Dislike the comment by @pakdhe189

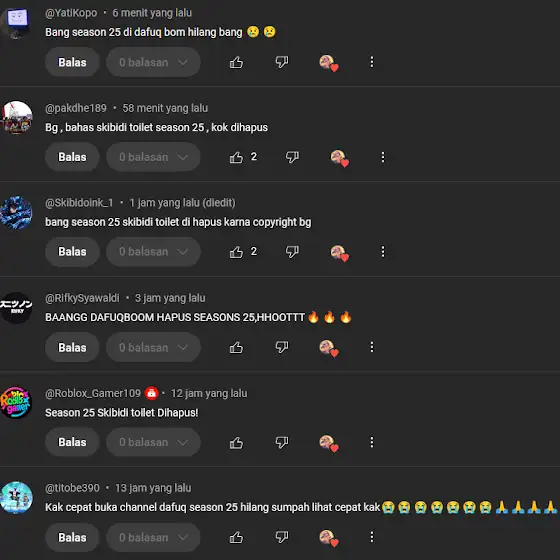(292, 157)
